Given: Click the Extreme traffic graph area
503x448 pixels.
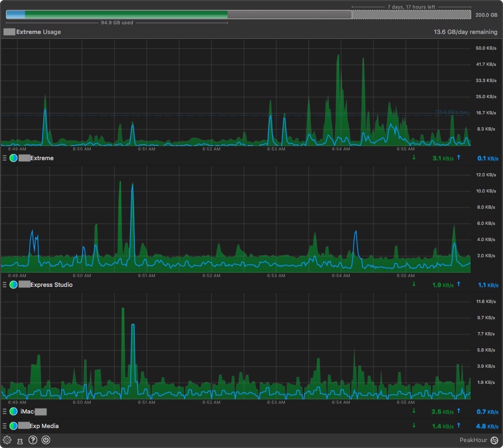Looking at the screenshot, I should 236,93.
